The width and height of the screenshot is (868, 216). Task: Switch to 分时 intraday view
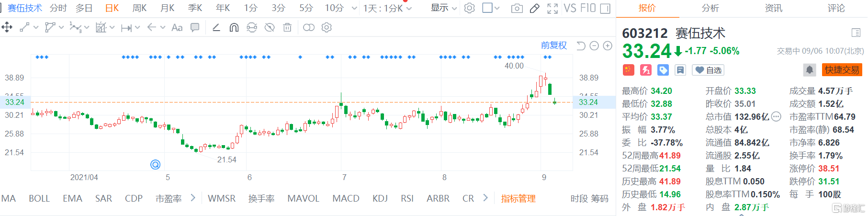[x=58, y=8]
